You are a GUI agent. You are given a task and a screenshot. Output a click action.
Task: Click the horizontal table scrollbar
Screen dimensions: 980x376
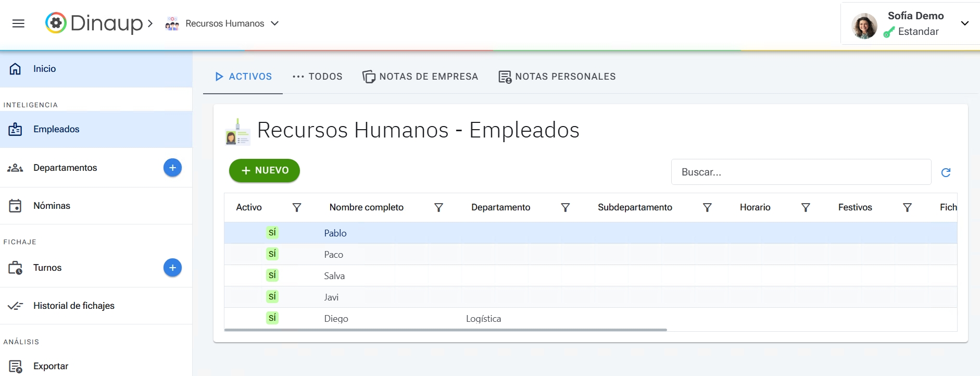[445, 330]
